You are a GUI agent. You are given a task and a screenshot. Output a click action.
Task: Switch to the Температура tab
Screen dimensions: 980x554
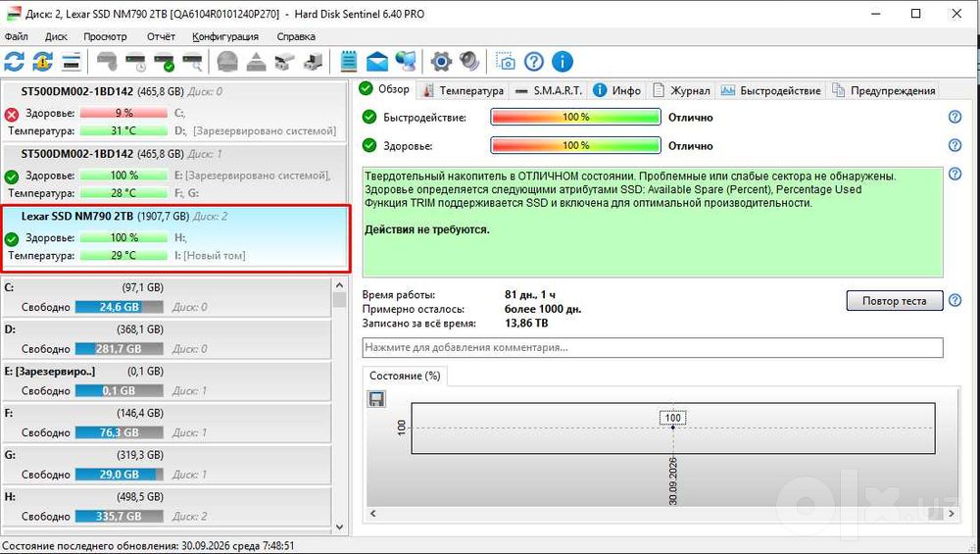[x=464, y=90]
